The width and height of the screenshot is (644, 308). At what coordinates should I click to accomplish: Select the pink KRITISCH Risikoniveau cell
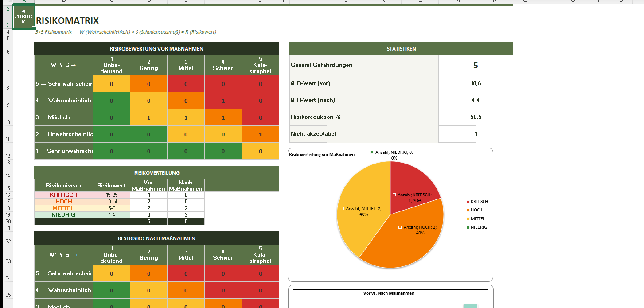63,195
